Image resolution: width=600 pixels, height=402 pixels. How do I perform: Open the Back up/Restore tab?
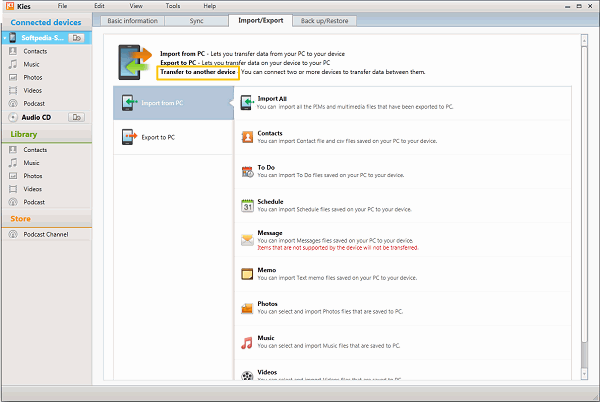coord(325,20)
